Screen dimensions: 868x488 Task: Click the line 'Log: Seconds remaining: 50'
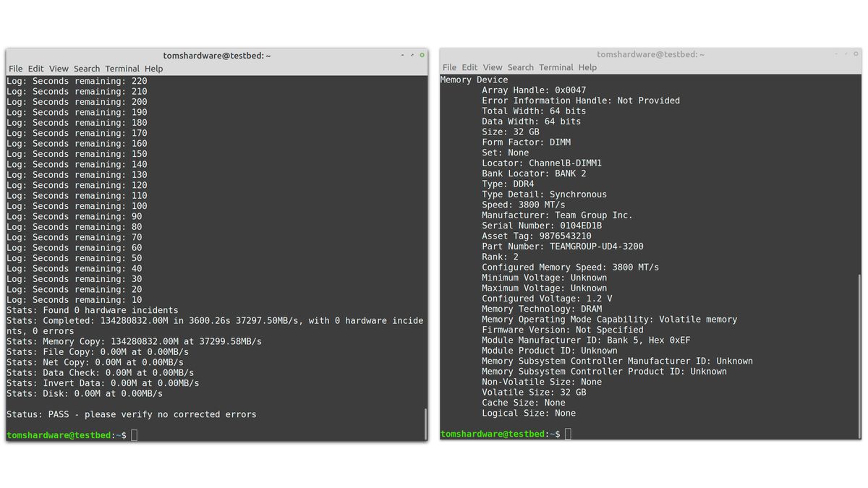click(x=75, y=258)
